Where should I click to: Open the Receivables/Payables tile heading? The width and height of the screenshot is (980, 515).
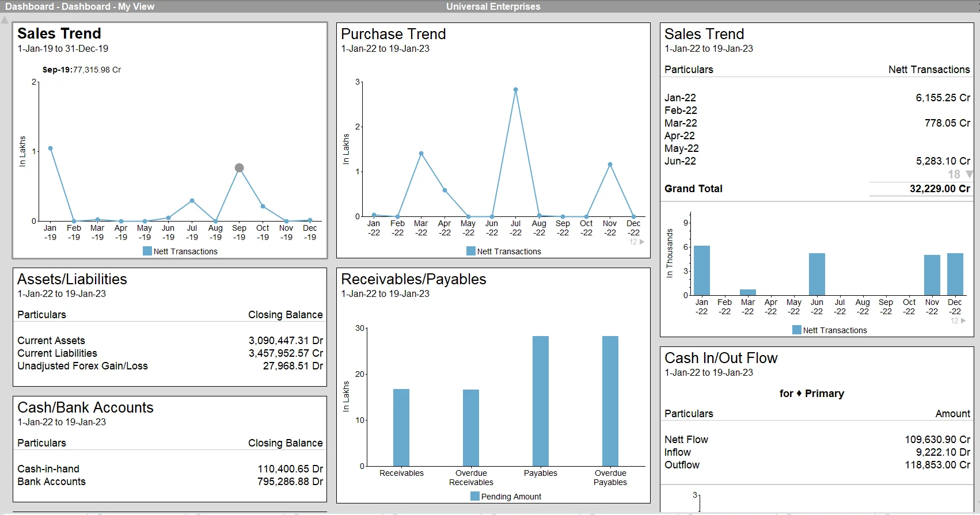[x=413, y=279]
